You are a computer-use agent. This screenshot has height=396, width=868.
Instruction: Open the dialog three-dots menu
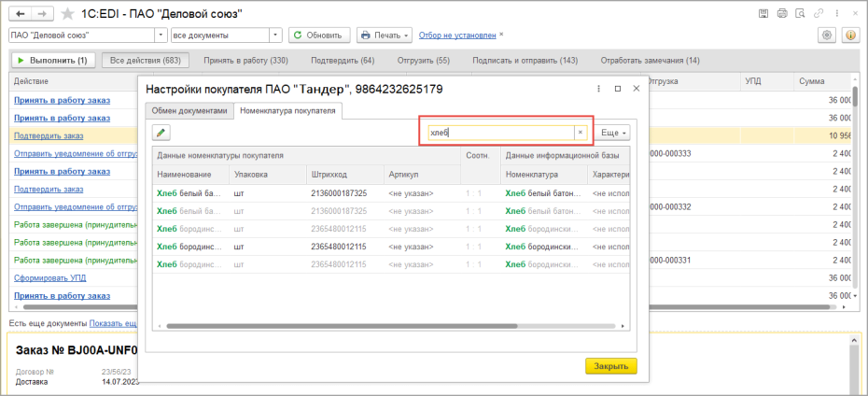tap(599, 89)
